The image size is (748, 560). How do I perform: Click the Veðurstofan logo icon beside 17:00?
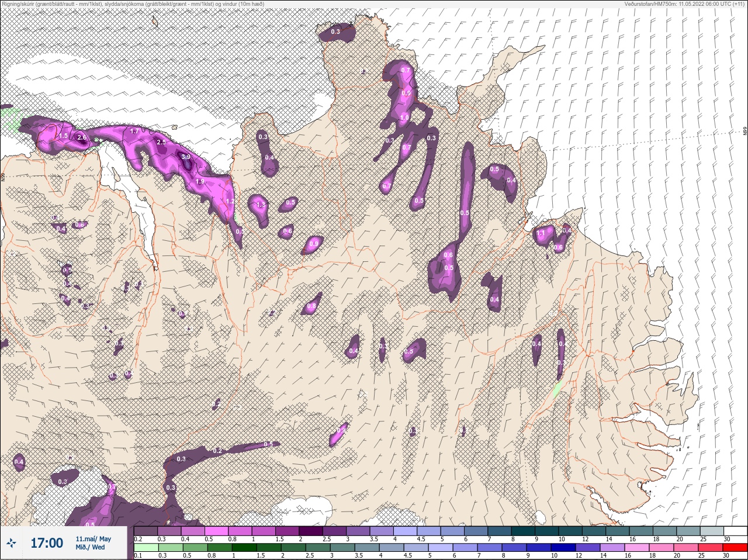point(11,544)
